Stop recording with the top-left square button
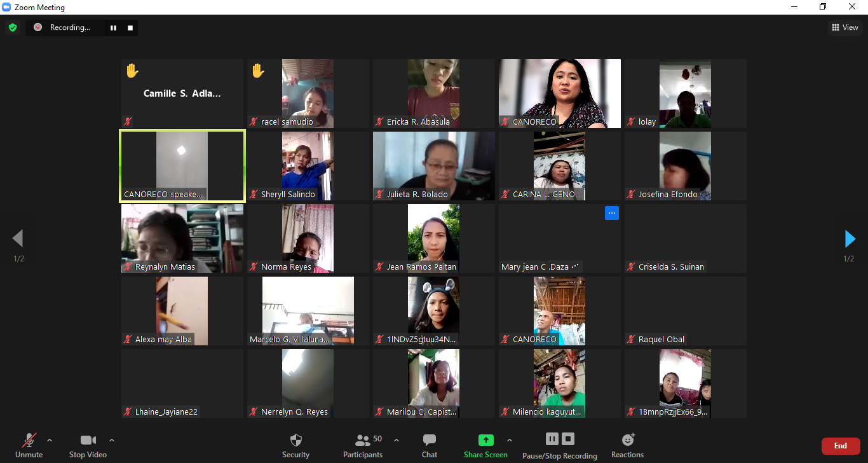The image size is (868, 463). pyautogui.click(x=130, y=28)
